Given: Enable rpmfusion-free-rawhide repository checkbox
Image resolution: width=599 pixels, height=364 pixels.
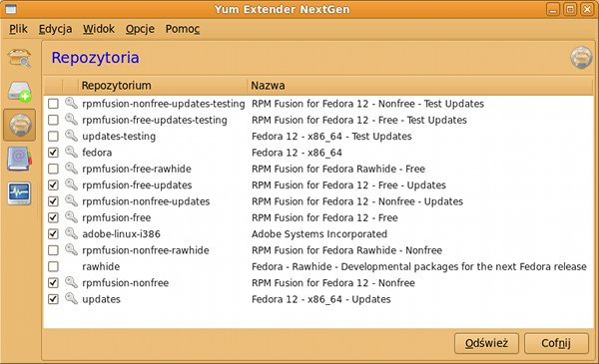Looking at the screenshot, I should [53, 169].
